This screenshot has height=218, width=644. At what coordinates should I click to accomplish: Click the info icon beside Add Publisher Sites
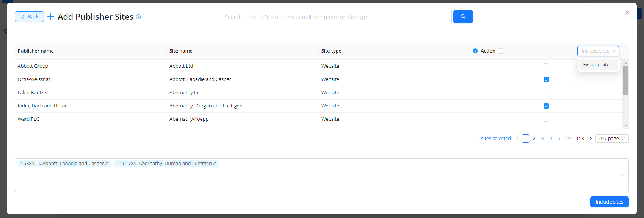(138, 17)
